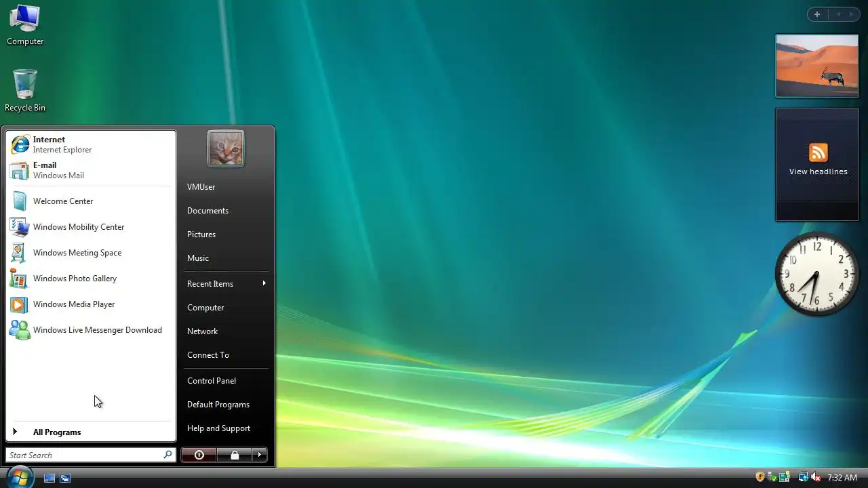Click the sidebar previous gadgets arrow
The height and width of the screenshot is (488, 868).
(838, 14)
